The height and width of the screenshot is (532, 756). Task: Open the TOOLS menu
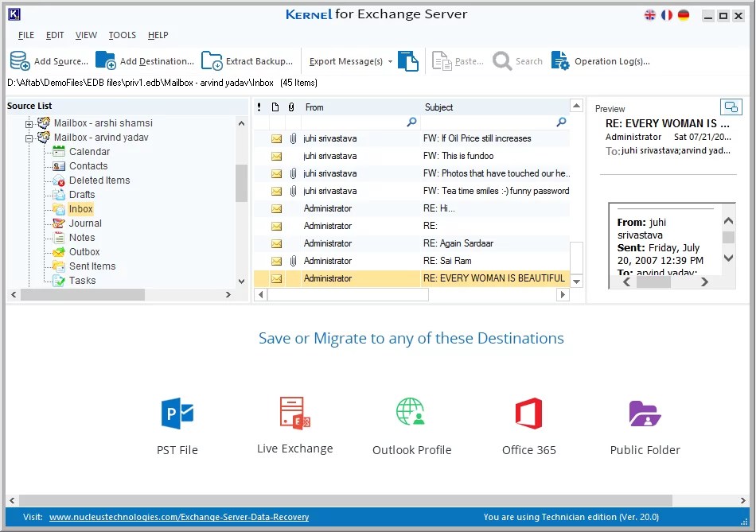[x=122, y=35]
